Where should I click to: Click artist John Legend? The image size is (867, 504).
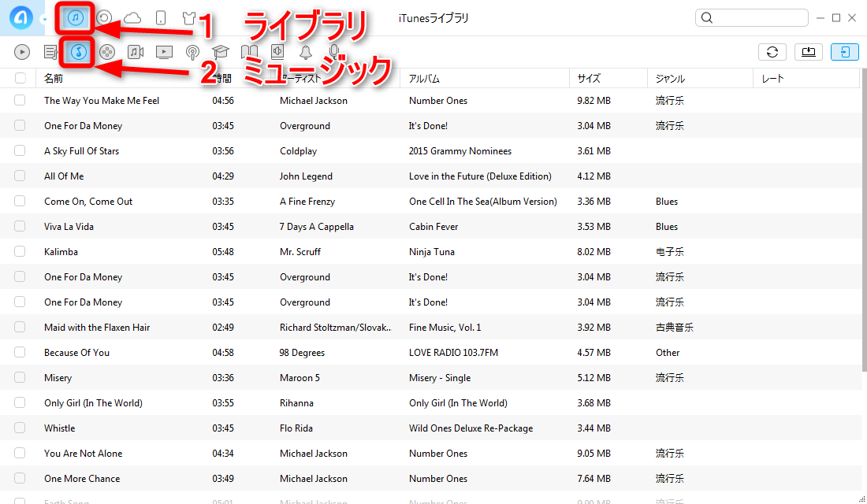click(306, 176)
